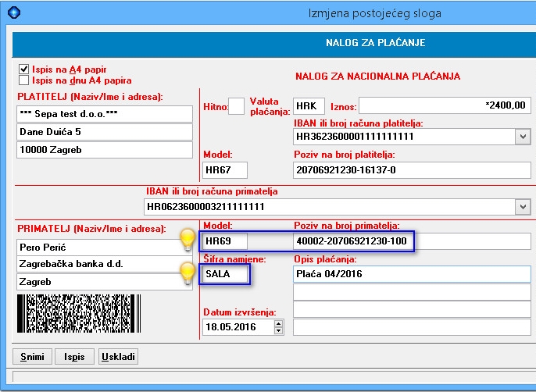Enable 'Ispis na dnu A4 papira' checkbox
The height and width of the screenshot is (392, 536).
click(23, 80)
